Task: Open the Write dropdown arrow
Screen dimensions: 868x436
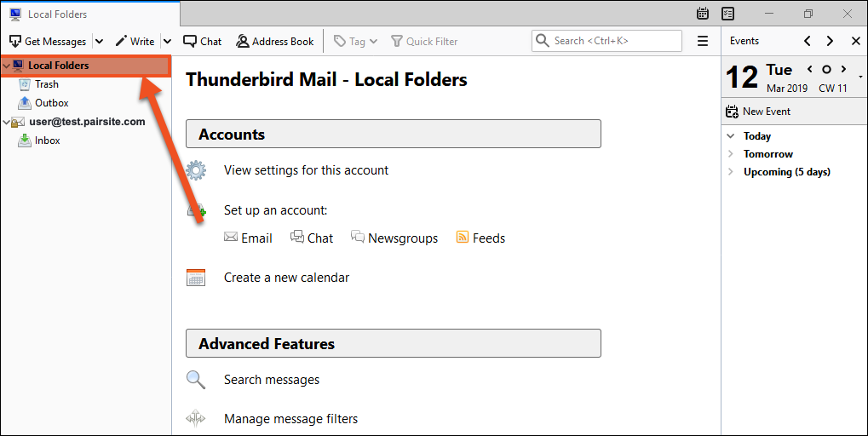Action: (x=167, y=42)
